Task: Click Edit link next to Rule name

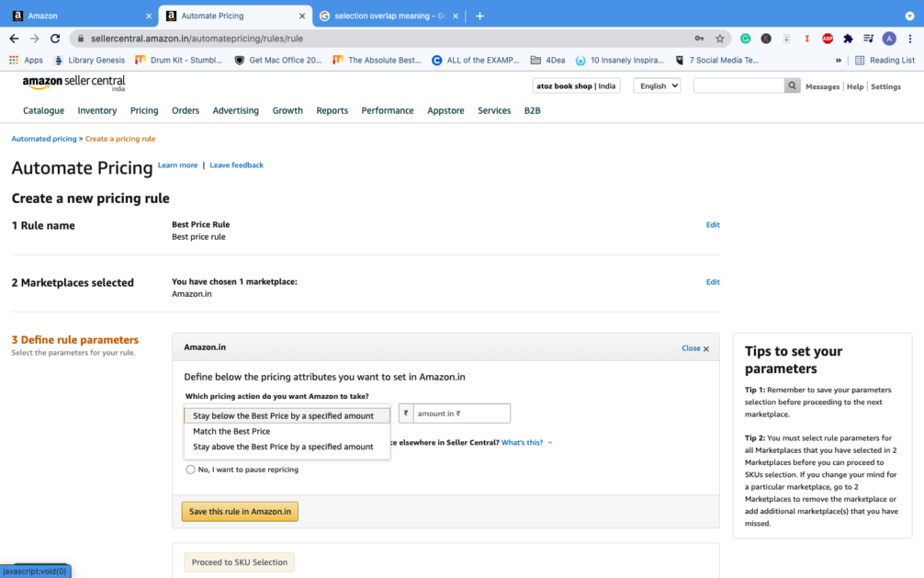Action: [713, 225]
